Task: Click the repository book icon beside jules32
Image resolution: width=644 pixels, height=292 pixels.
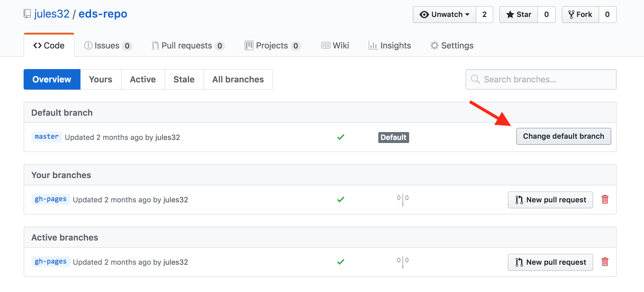Action: pyautogui.click(x=27, y=14)
